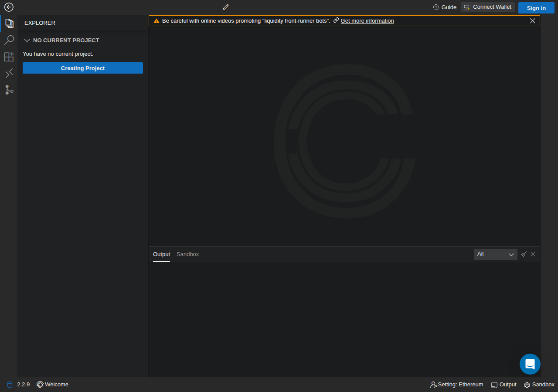Open the plugins grid icon in sidebar

(9, 57)
